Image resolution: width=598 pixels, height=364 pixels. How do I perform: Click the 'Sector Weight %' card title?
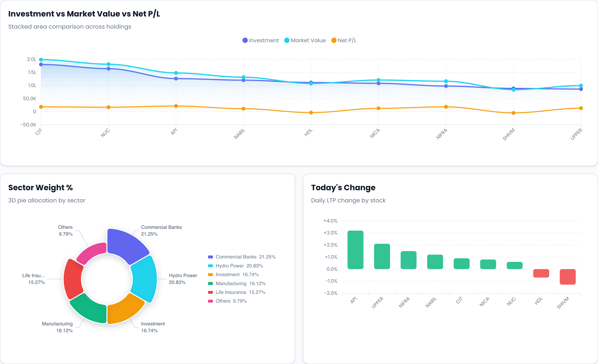coord(41,188)
